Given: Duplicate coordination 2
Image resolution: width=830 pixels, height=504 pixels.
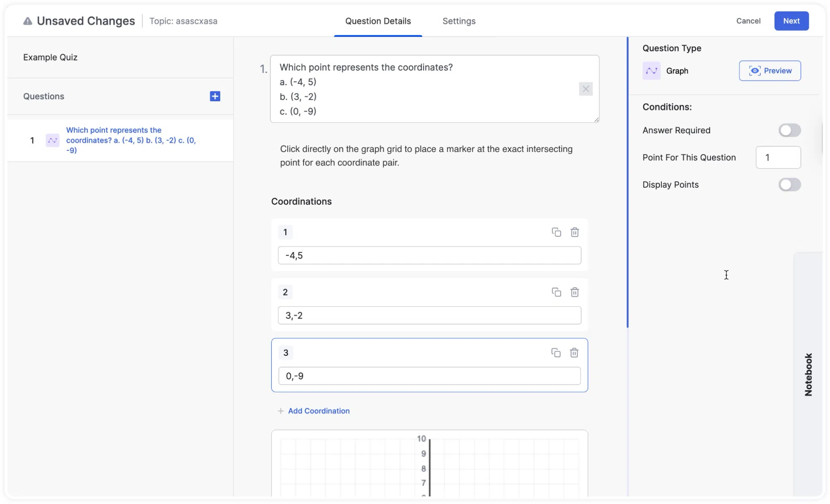Looking at the screenshot, I should click(x=556, y=292).
